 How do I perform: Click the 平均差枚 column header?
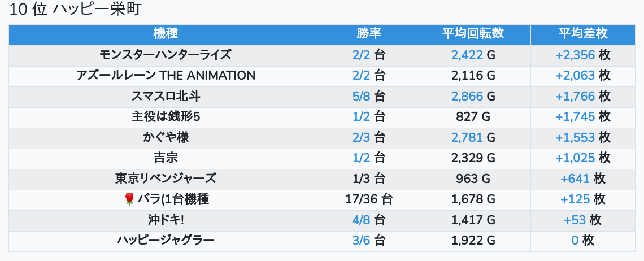(x=582, y=34)
